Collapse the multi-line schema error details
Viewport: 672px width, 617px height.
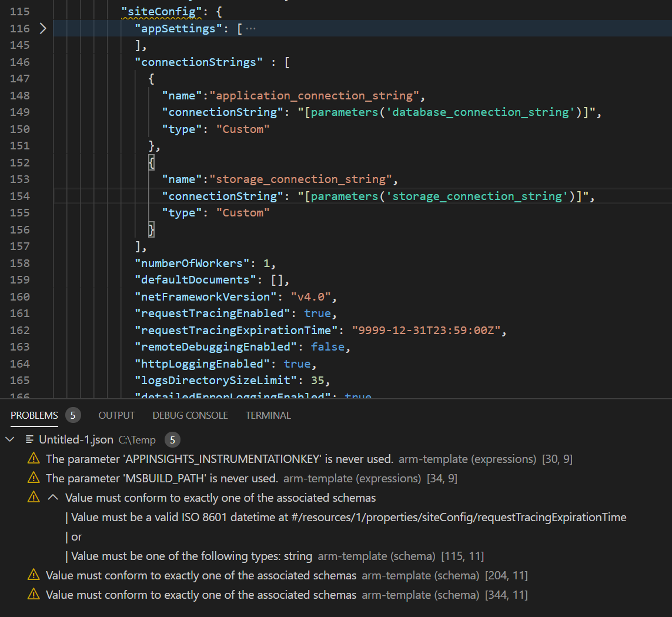[x=53, y=497]
